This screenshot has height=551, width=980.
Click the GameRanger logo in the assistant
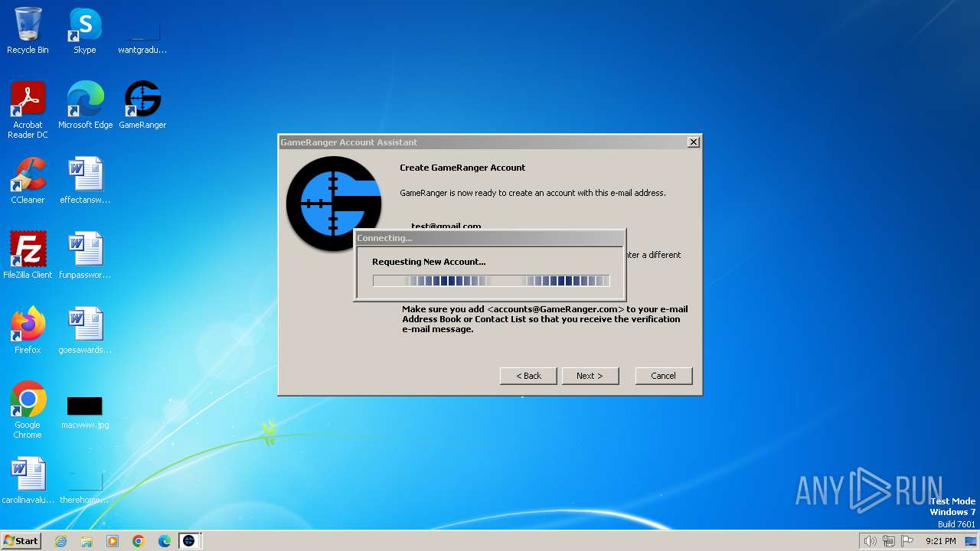click(334, 204)
